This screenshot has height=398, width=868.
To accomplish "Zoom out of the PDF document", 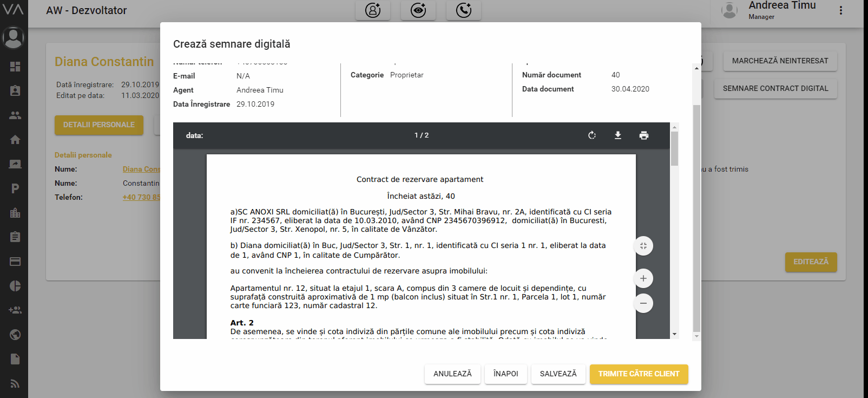I will click(643, 303).
